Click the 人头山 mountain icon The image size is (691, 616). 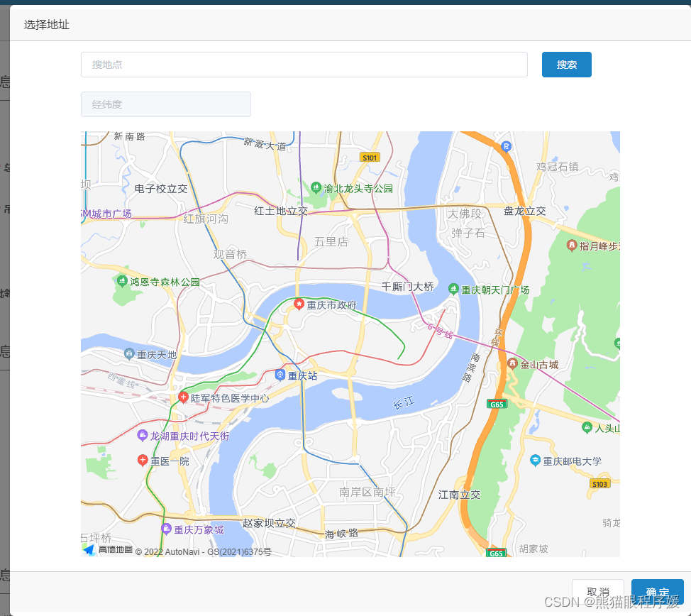(587, 427)
